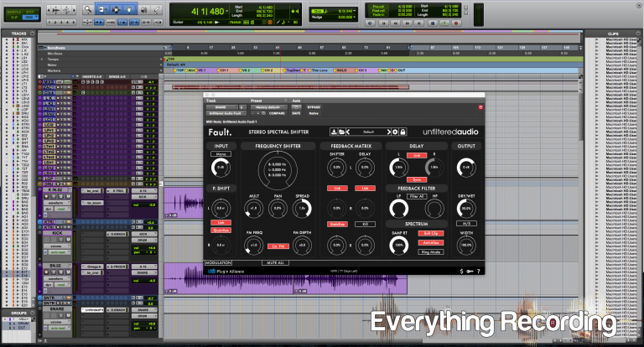Image resolution: width=644 pixels, height=347 pixels.
Task: Toggle the Delay Sync button
Action: click(417, 180)
